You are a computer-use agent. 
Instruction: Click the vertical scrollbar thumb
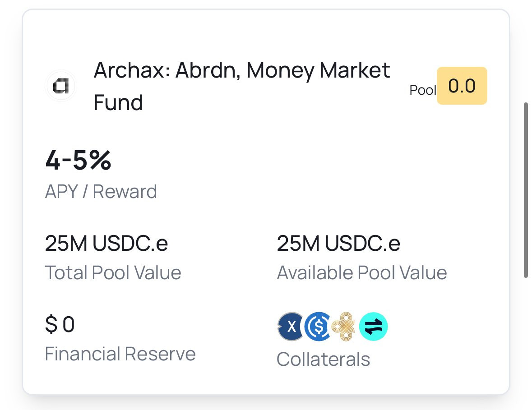coord(526,190)
